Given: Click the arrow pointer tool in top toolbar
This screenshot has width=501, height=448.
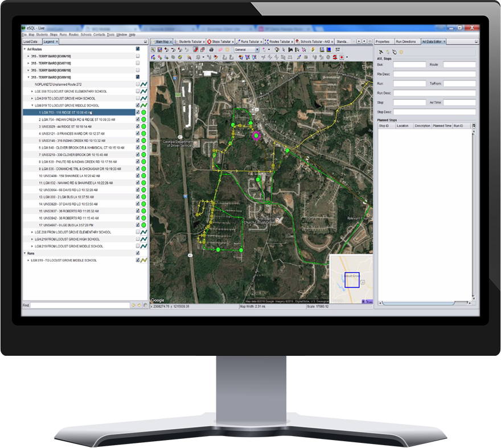Looking at the screenshot, I should point(284,50).
